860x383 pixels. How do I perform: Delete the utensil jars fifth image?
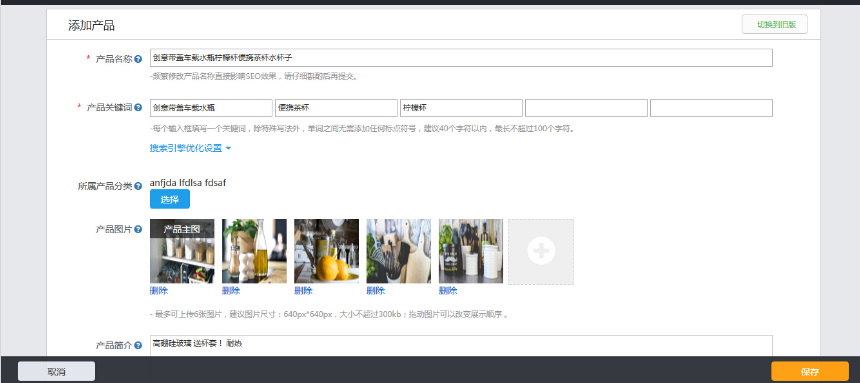tap(448, 291)
